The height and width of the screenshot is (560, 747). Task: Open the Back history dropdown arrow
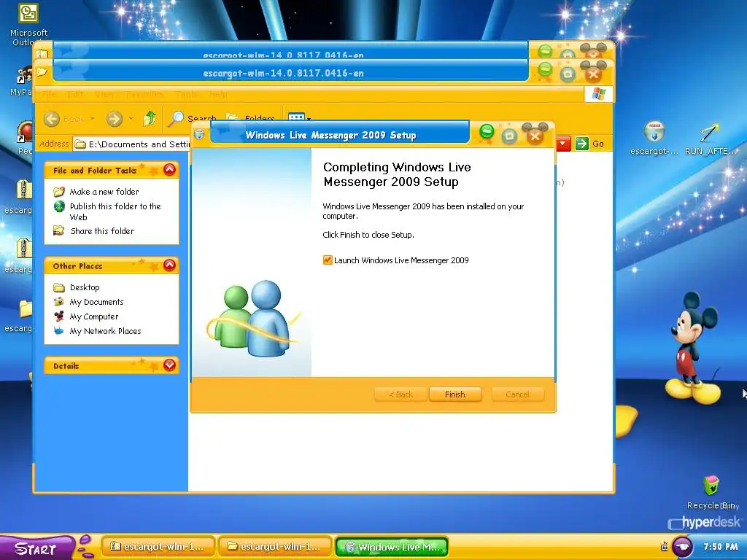click(93, 119)
